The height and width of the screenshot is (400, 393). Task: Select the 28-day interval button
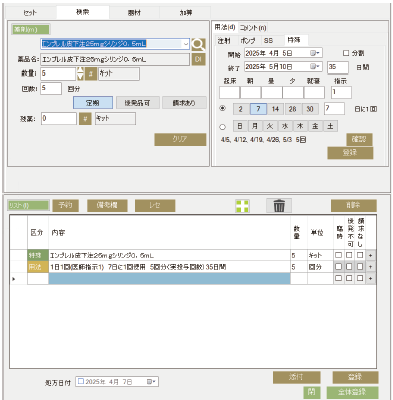[292, 109]
